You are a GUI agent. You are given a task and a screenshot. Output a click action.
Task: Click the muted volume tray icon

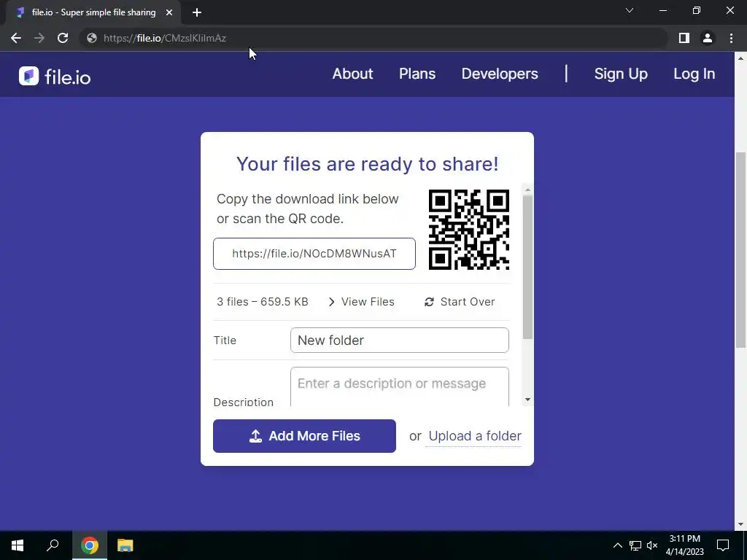point(652,545)
